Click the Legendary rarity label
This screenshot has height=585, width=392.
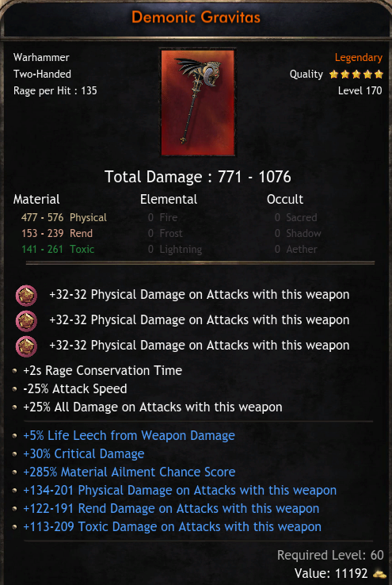tap(359, 58)
